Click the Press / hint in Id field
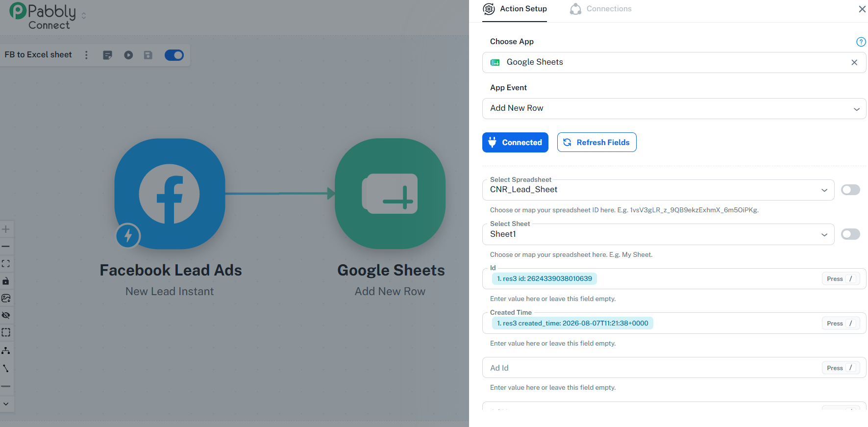Viewport: 868px width, 427px height. (x=841, y=278)
